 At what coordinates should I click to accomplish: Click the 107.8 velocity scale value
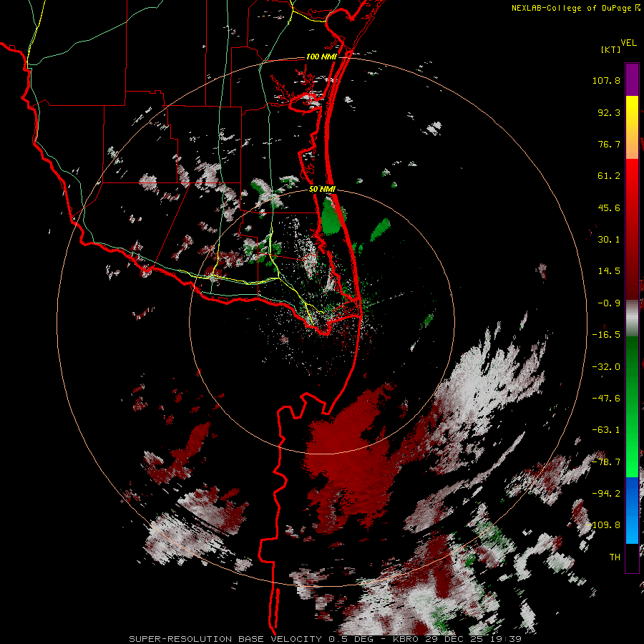point(606,80)
